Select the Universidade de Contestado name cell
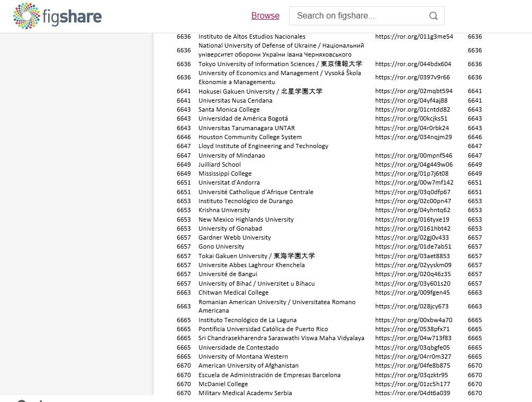Screen dimensions: 532x402 (239, 348)
